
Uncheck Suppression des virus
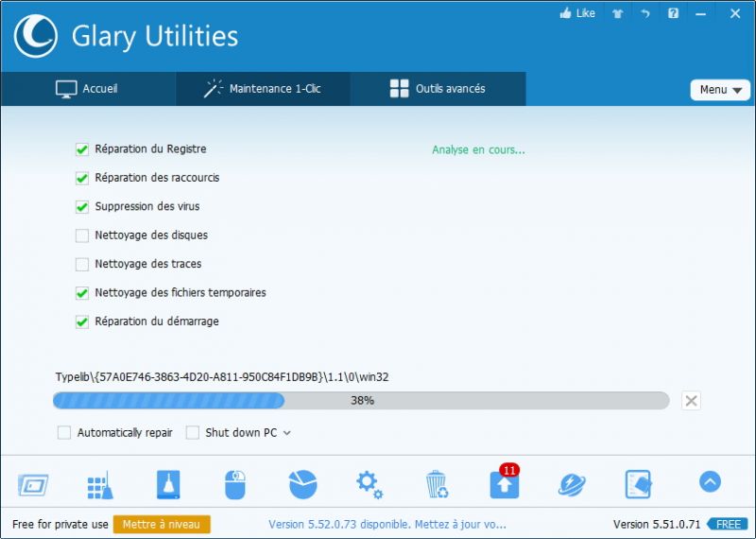(x=82, y=207)
